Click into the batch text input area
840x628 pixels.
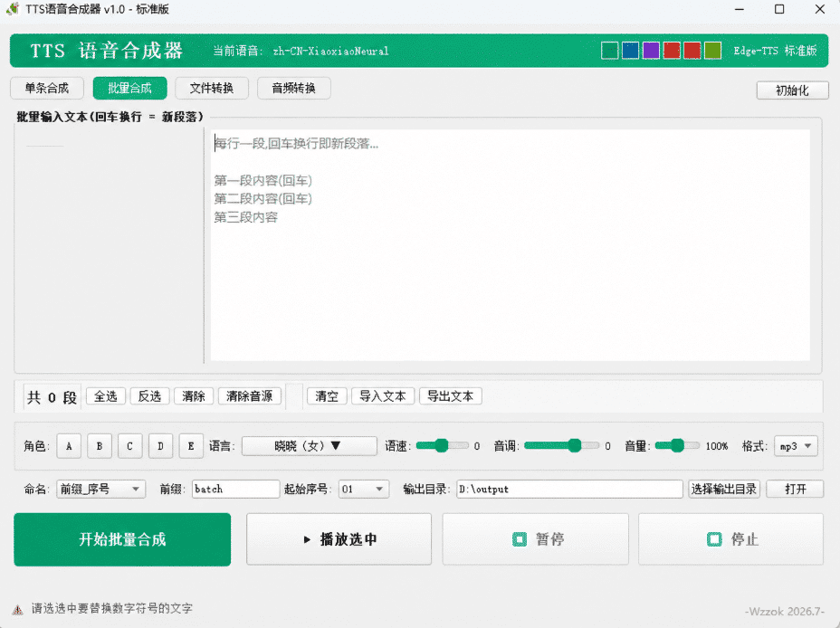click(510, 245)
